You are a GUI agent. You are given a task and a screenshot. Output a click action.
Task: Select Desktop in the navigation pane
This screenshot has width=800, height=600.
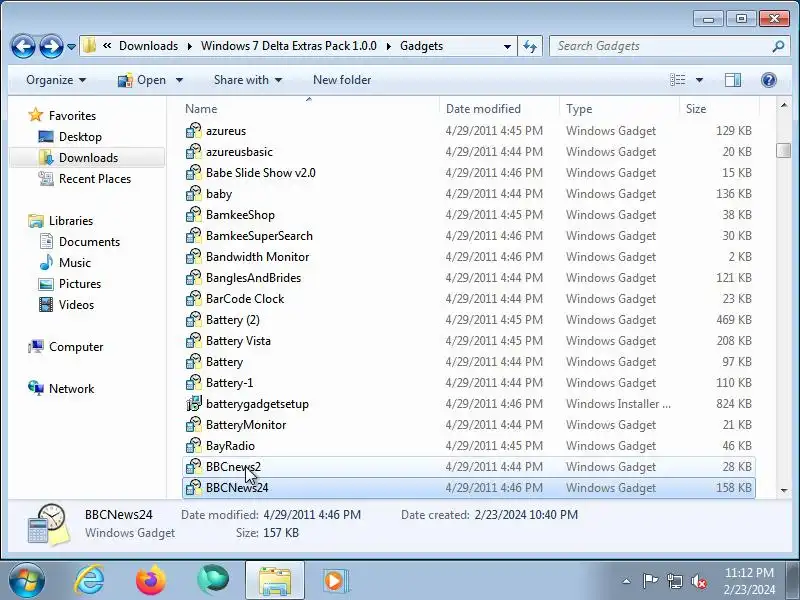click(80, 137)
